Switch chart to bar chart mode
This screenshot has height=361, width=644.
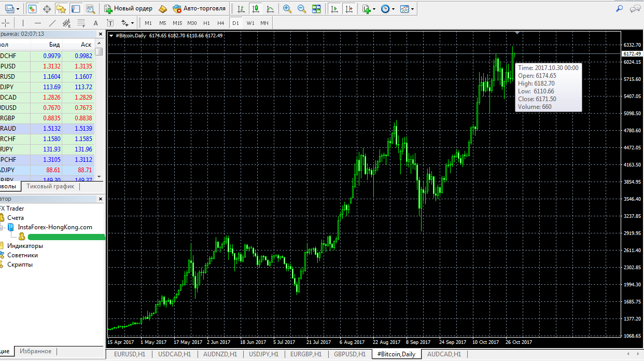pyautogui.click(x=241, y=9)
